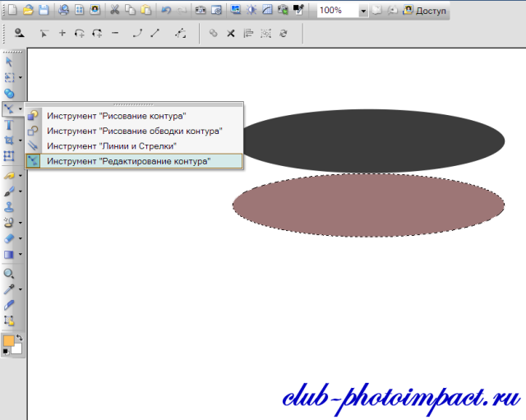This screenshot has height=420, width=526.
Task: Save the image with the floppy icon
Action: [44, 10]
